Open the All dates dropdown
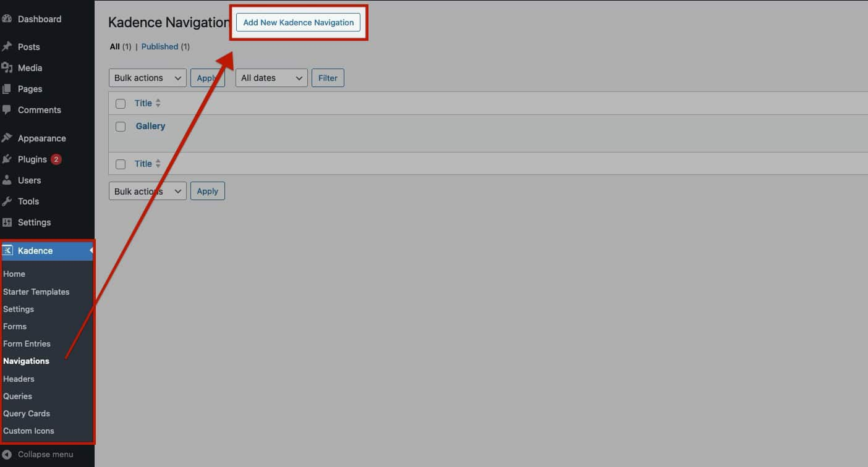 coord(271,77)
